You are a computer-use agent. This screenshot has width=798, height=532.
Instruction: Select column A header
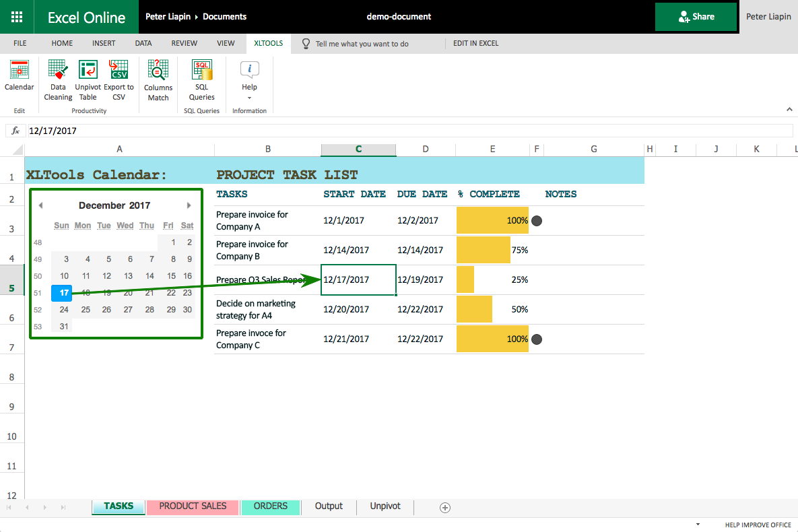(x=120, y=149)
